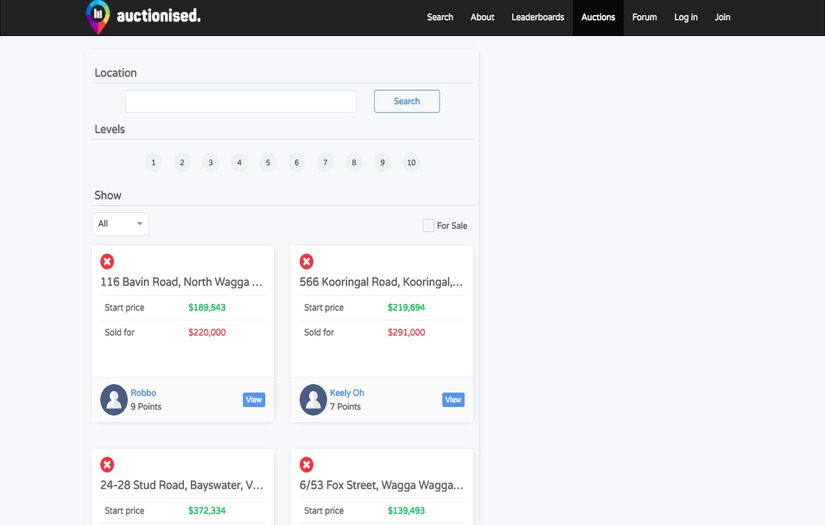Click the $189,543 start price
This screenshot has width=825, height=525.
(x=207, y=308)
